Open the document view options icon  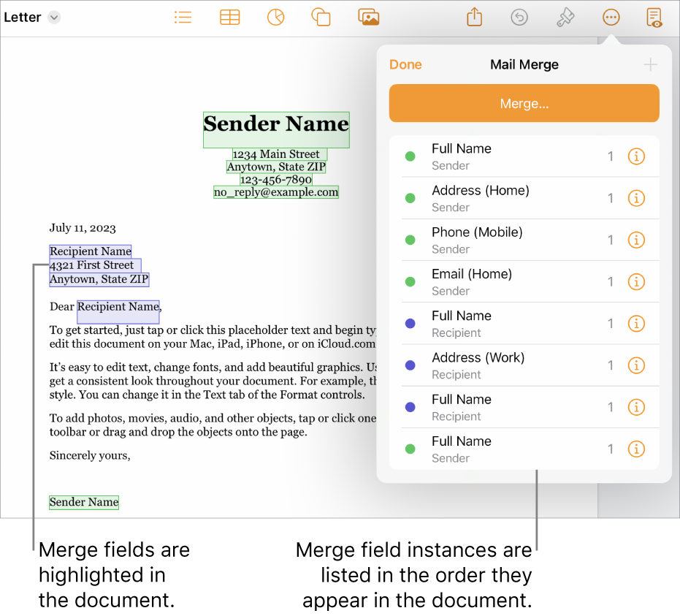coord(654,18)
